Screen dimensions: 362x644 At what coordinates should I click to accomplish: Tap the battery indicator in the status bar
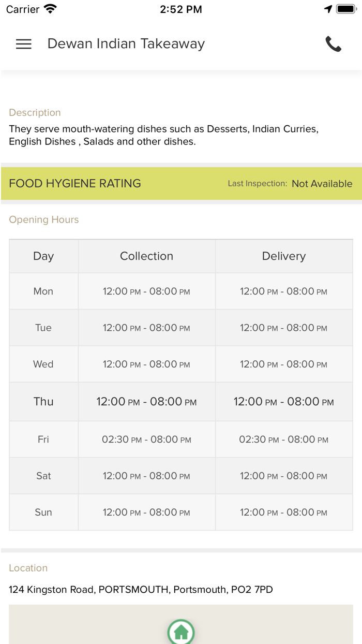(x=345, y=8)
